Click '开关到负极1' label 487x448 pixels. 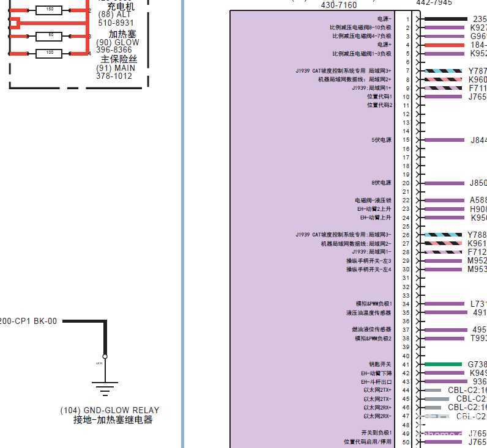coord(376,433)
